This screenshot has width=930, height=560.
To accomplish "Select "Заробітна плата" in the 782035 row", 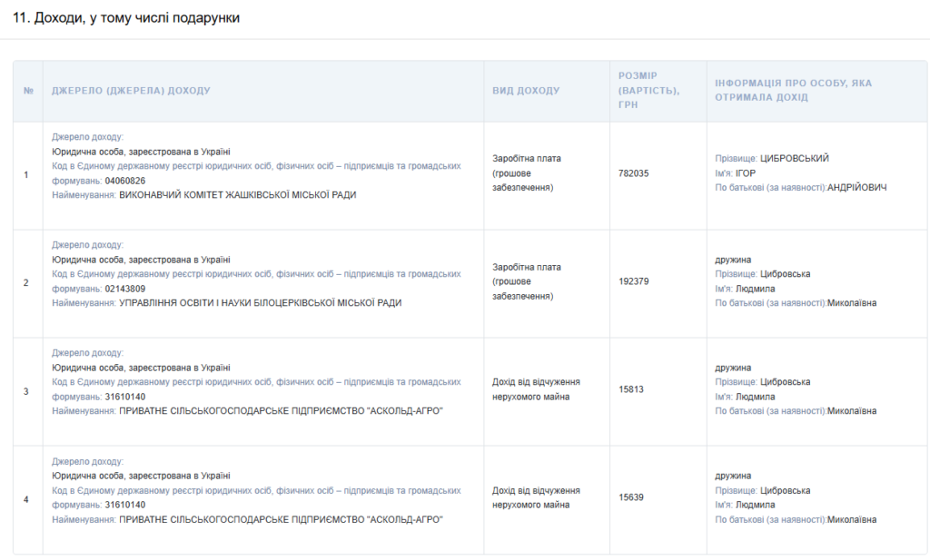I will click(x=527, y=159).
